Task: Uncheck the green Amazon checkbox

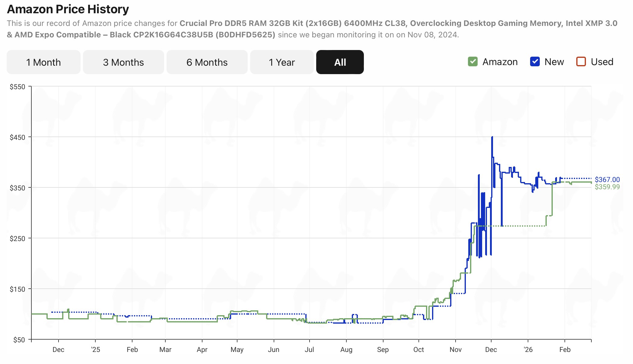Action: [x=472, y=61]
